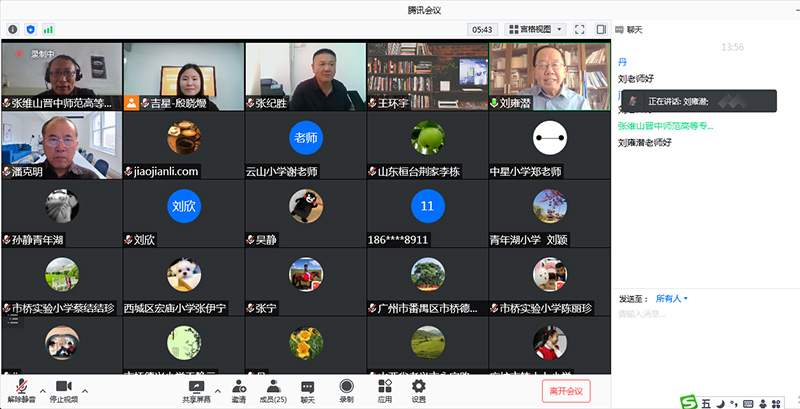The height and width of the screenshot is (409, 800).
Task: Start recording with the 录制 button
Action: point(346,388)
